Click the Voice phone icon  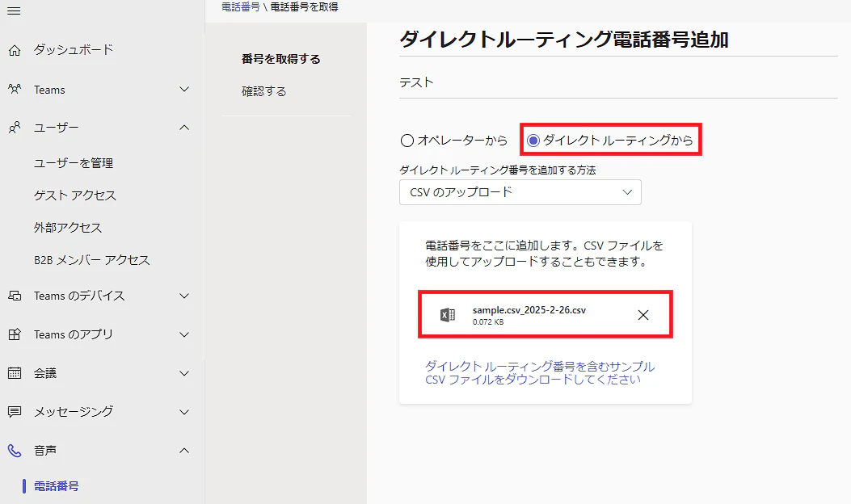coord(15,451)
